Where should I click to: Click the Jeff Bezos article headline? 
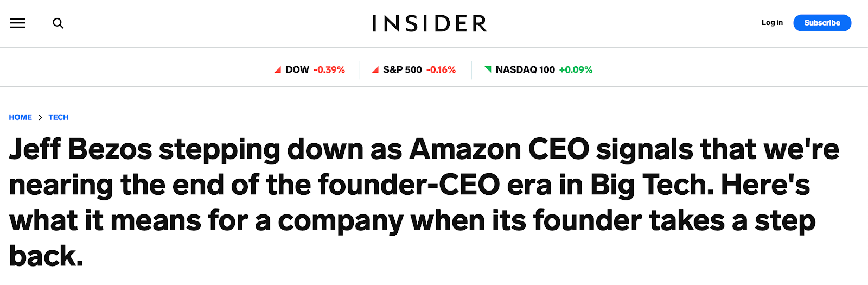click(x=424, y=202)
